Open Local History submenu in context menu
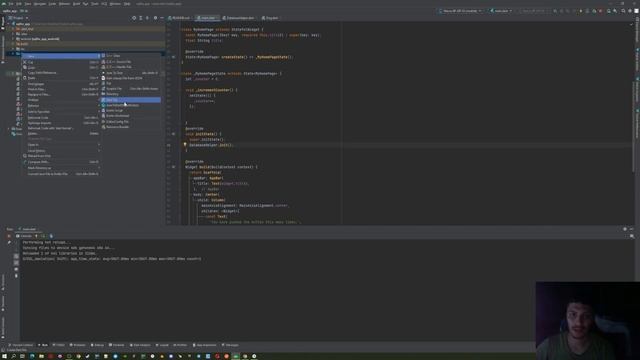 [x=61, y=151]
